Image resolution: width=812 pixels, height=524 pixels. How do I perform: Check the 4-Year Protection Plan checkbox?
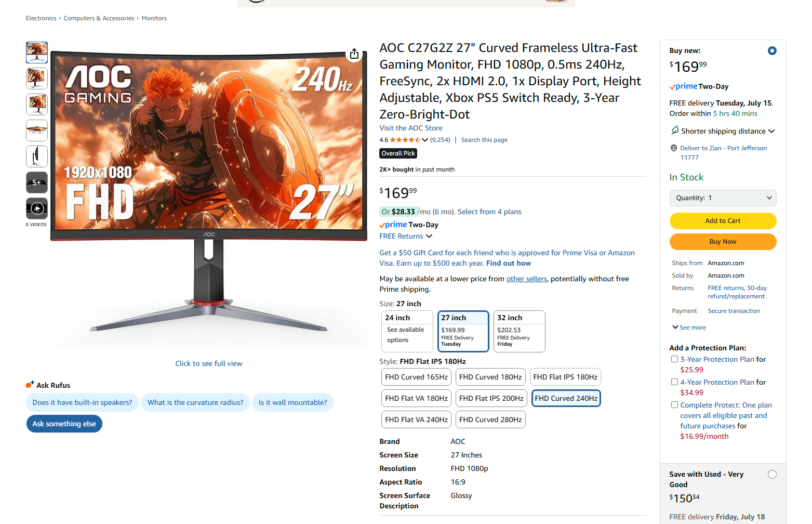(674, 382)
